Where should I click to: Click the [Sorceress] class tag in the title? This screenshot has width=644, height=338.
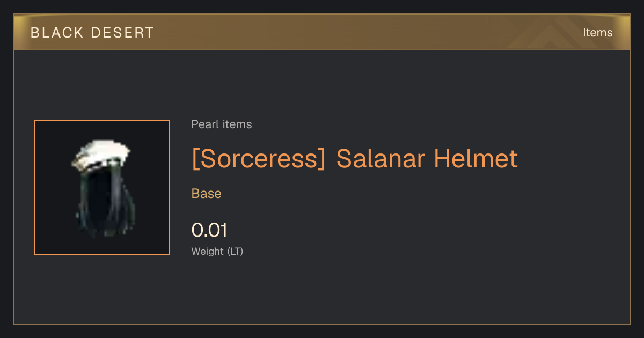(x=259, y=159)
